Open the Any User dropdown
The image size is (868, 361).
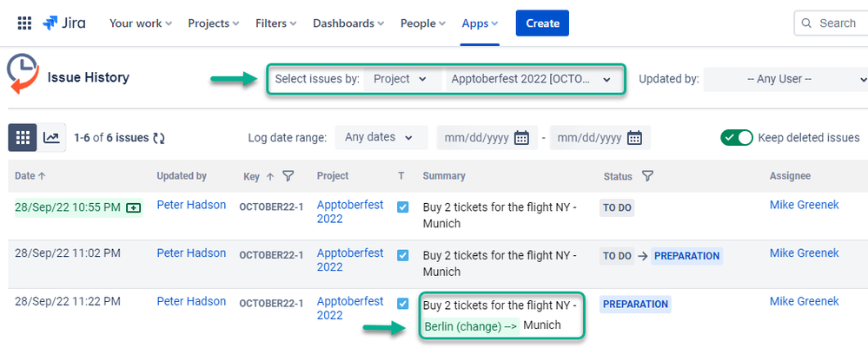[x=786, y=79]
